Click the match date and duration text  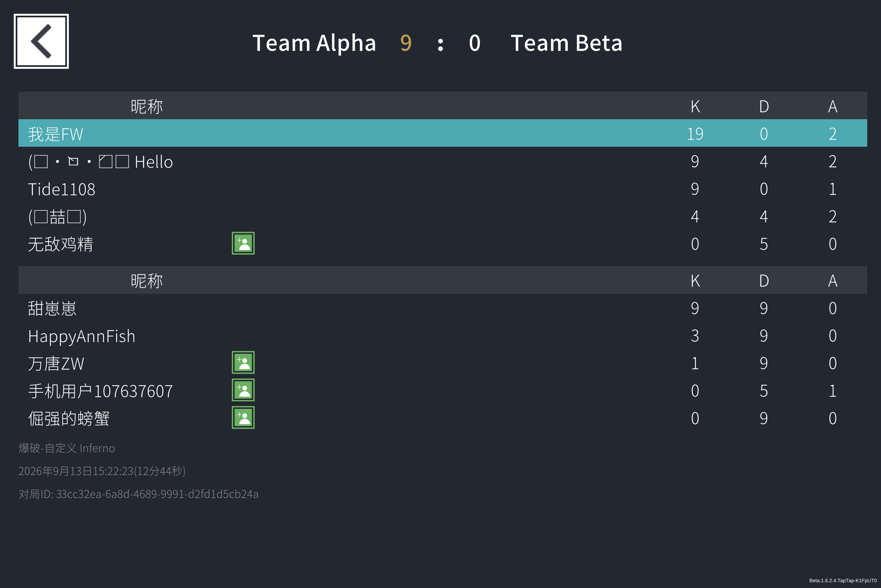click(x=102, y=471)
